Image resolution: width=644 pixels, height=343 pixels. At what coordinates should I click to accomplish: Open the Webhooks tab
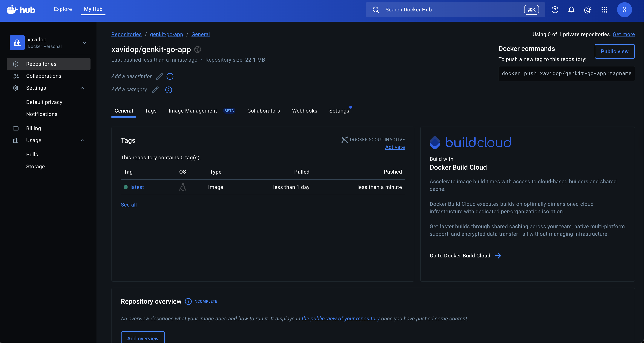pyautogui.click(x=304, y=111)
